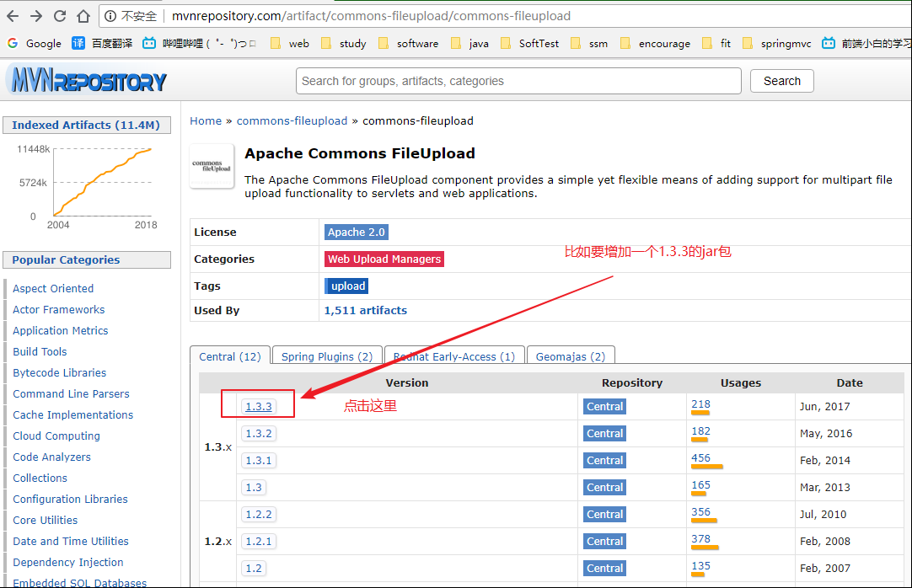The height and width of the screenshot is (588, 912).
Task: Open version 1.2.1
Action: pos(259,541)
